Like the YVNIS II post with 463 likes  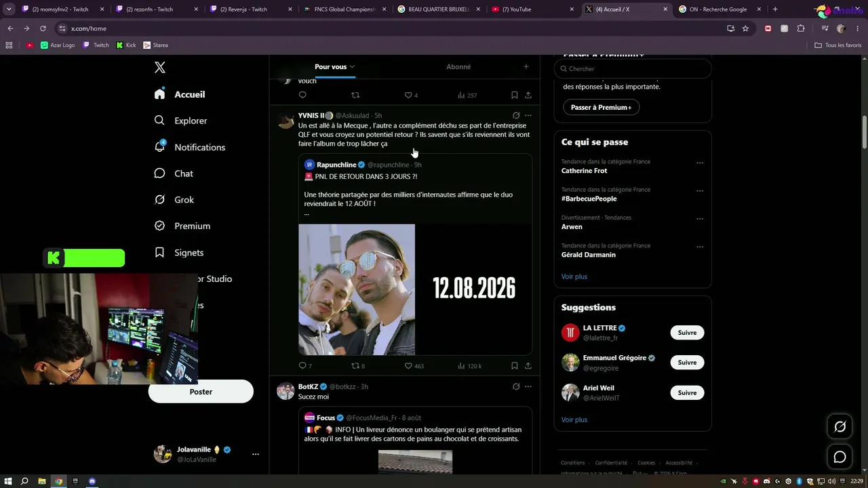click(408, 366)
